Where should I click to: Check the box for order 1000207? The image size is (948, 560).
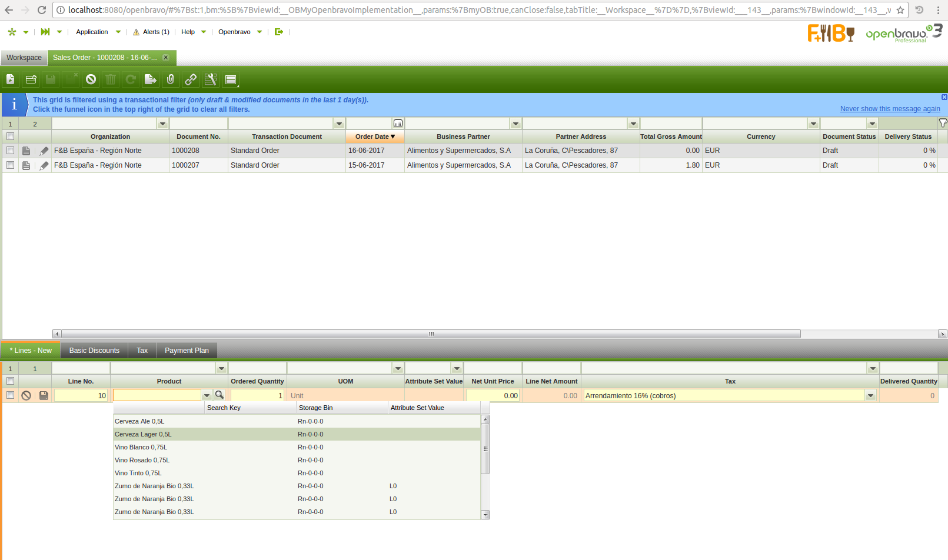coord(10,165)
